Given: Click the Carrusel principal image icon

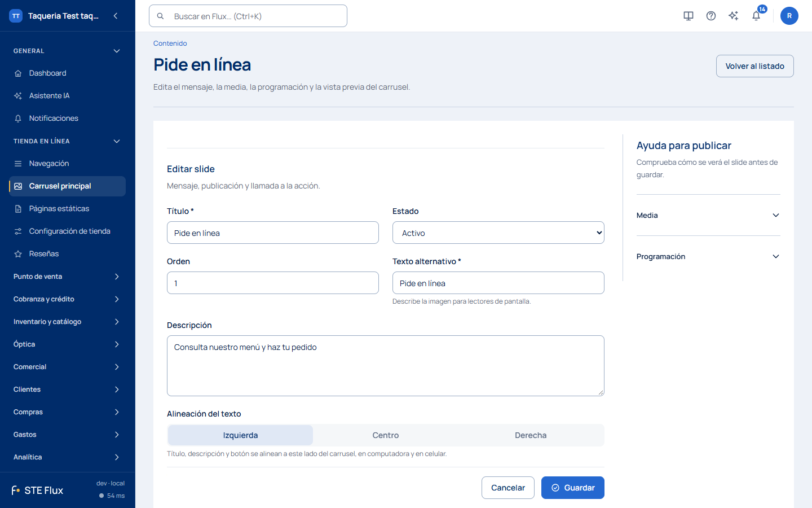Looking at the screenshot, I should click(18, 186).
